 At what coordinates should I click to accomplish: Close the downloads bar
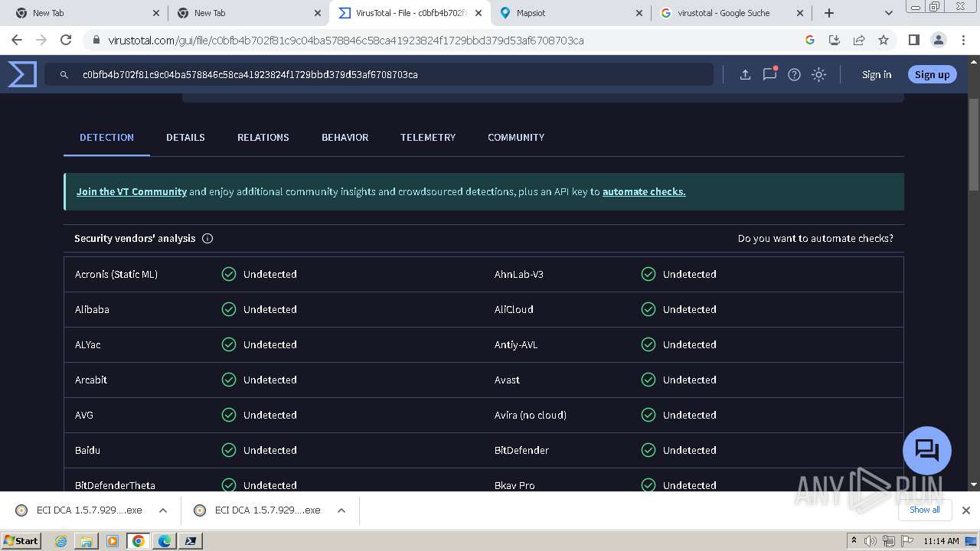966,510
